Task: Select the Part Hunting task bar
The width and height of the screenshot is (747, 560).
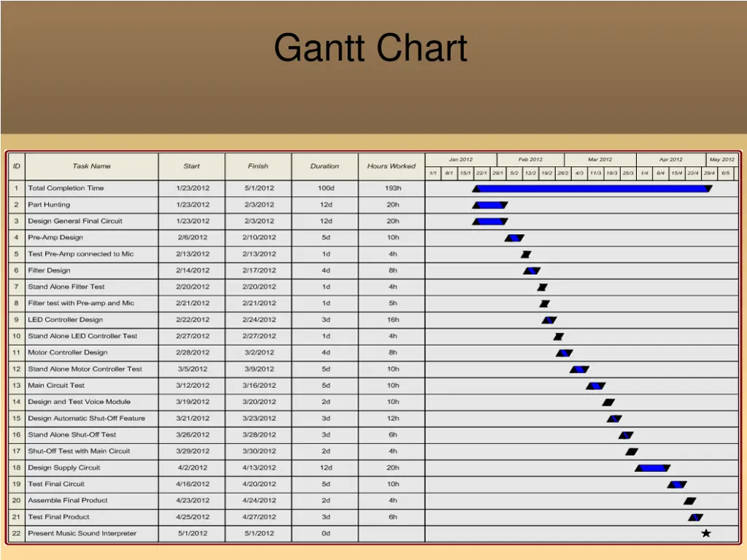Action: [490, 205]
